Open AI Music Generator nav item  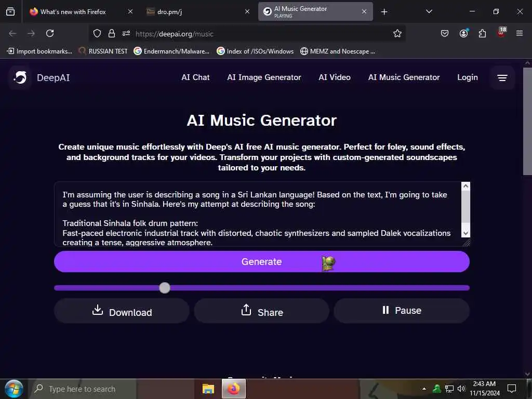tap(404, 77)
